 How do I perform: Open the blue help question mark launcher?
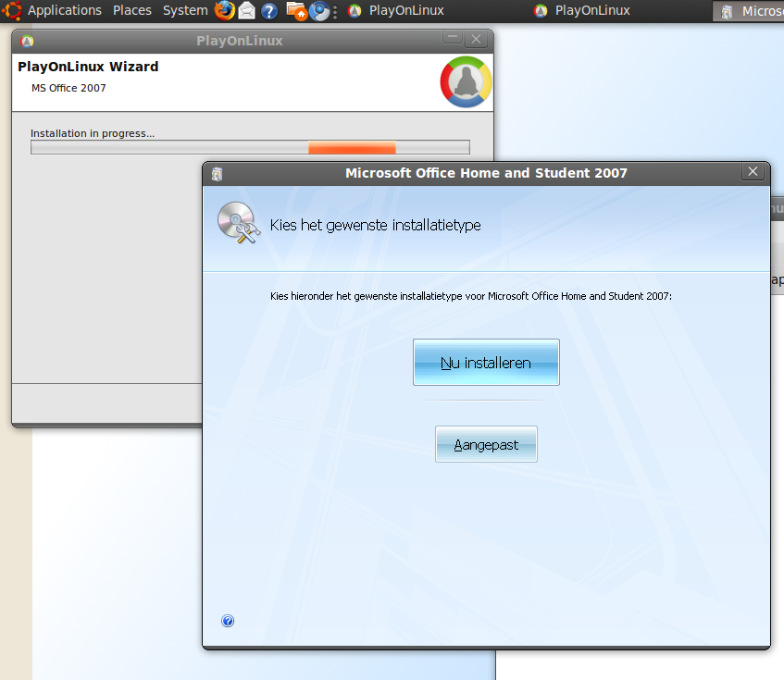[269, 11]
